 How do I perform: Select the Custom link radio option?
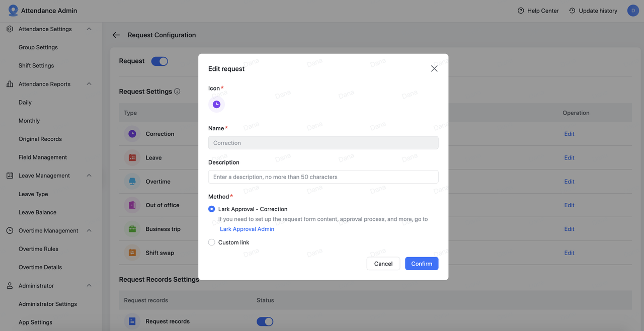pos(212,242)
